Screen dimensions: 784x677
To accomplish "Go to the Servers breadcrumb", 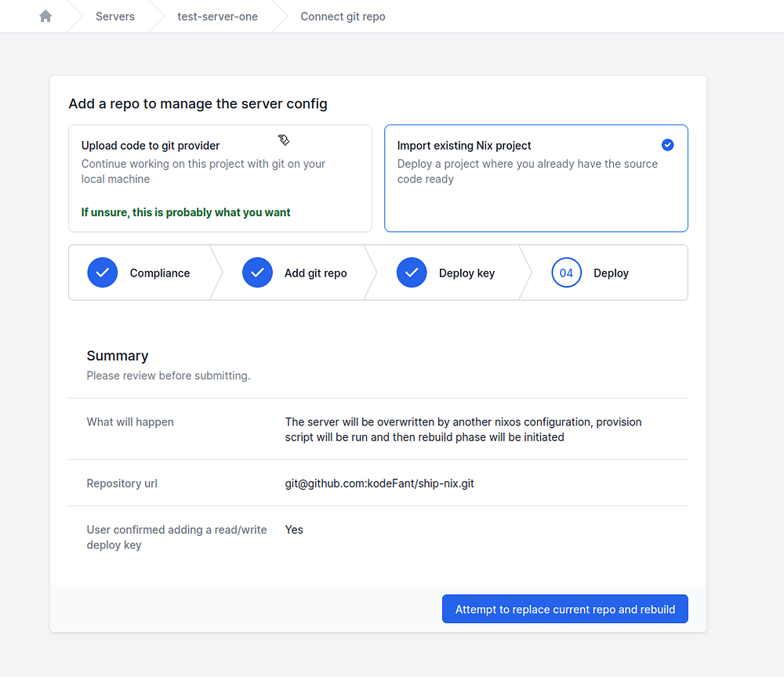I will point(115,16).
